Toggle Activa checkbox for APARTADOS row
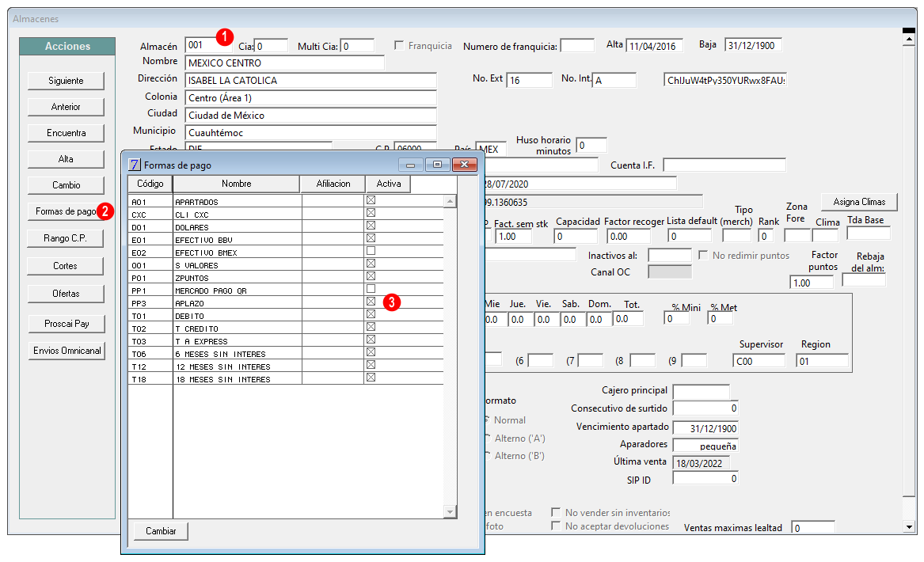Image resolution: width=924 pixels, height=562 pixels. point(371,200)
